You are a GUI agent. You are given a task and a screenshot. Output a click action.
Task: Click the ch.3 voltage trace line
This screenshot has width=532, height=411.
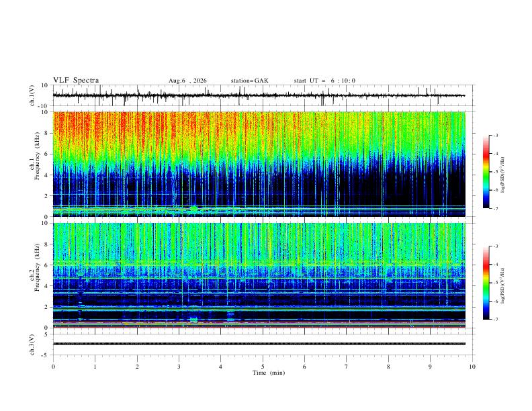pos(259,344)
